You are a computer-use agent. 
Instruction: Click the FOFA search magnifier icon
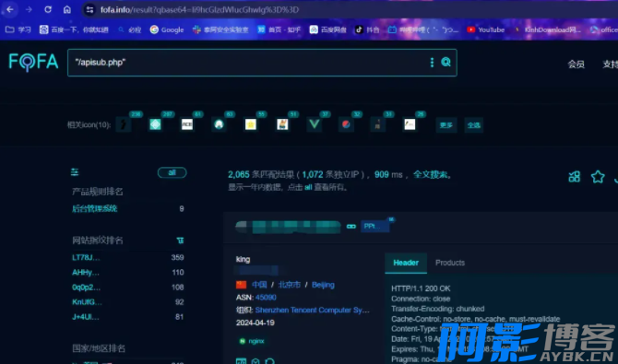pyautogui.click(x=446, y=62)
